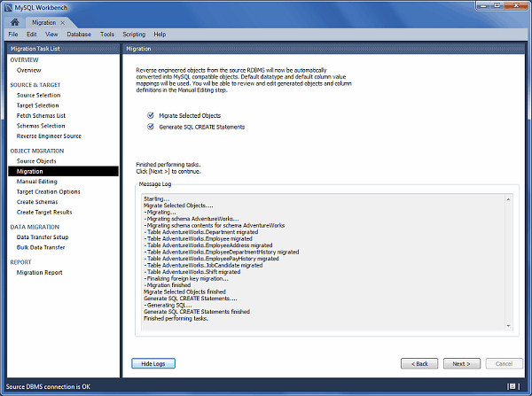
Task: Close the Migration tab with X
Action: pyautogui.click(x=62, y=23)
